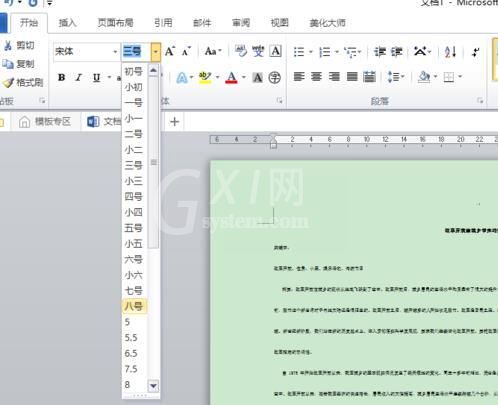
Task: Click the Phonetic Guide icon
Action: click(258, 51)
